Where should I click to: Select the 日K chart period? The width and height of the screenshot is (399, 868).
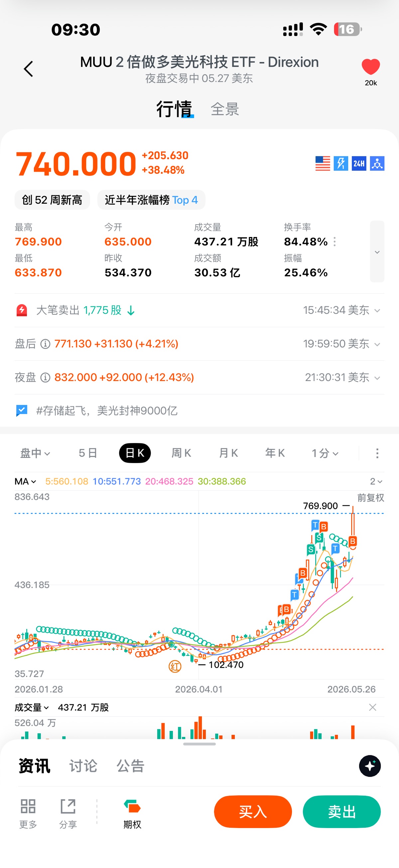pyautogui.click(x=135, y=453)
